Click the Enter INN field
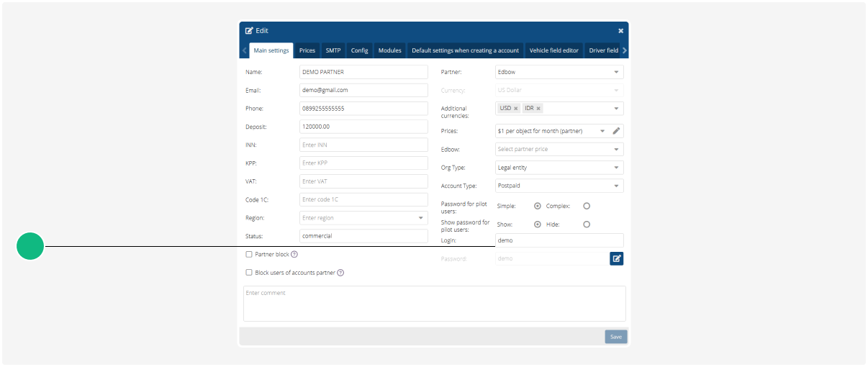Viewport: 868px width, 367px height. click(363, 145)
